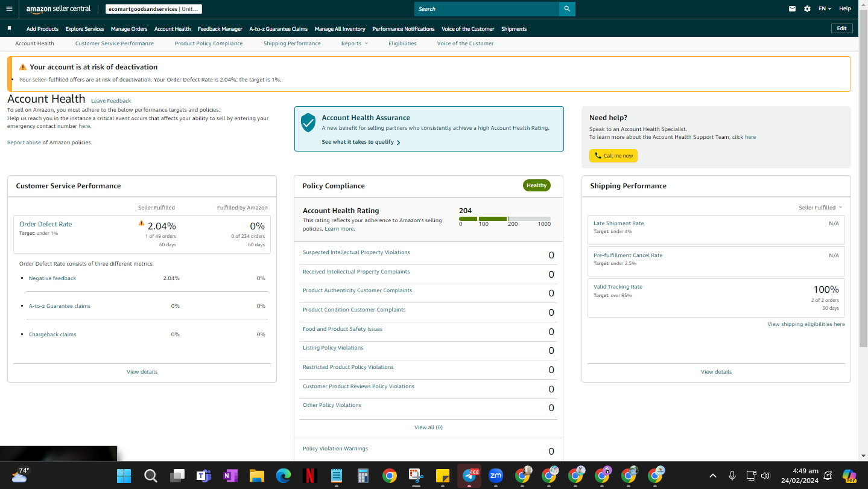Screen dimensions: 868x489
Task: Open the Healthy status badge
Action: pyautogui.click(x=536, y=185)
